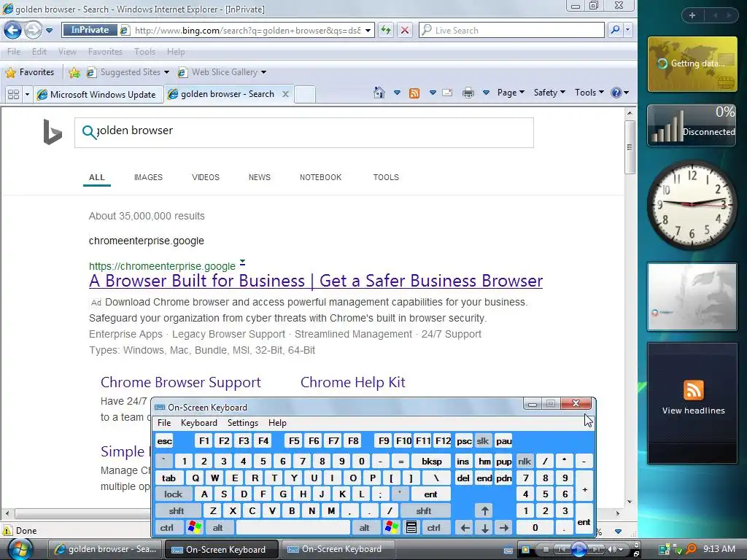The image size is (747, 560).
Task: Click the analog clock gadget
Action: pos(692,205)
